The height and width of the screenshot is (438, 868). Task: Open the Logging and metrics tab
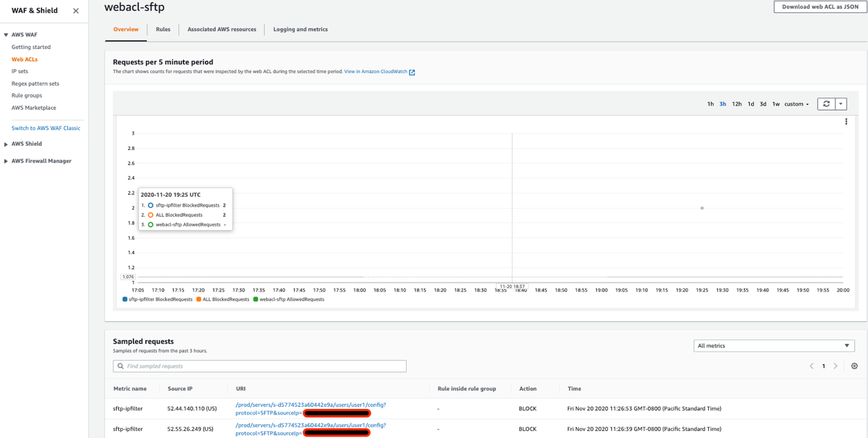coord(299,29)
